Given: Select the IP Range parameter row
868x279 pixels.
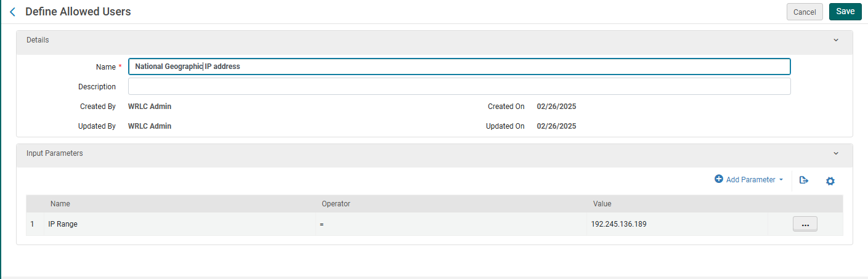Looking at the screenshot, I should 63,224.
